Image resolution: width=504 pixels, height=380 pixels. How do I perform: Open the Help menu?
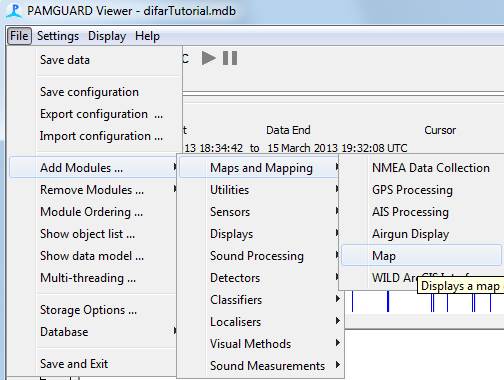click(x=147, y=36)
